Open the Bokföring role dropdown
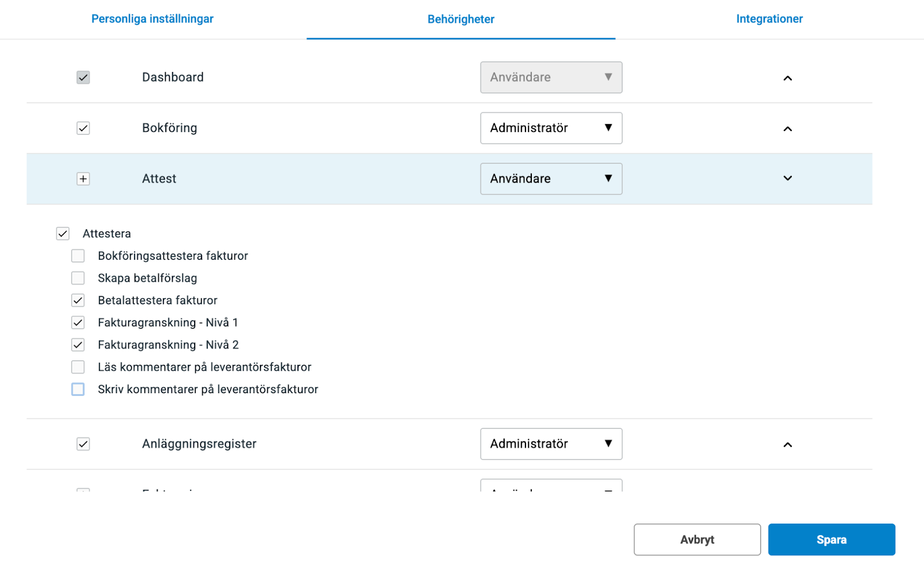924x579 pixels. (551, 128)
